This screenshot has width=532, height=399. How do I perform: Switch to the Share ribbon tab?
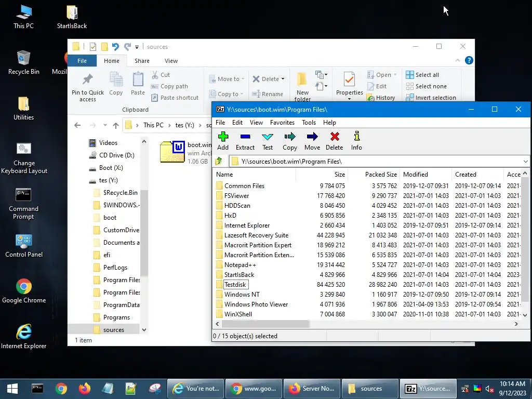point(142,61)
